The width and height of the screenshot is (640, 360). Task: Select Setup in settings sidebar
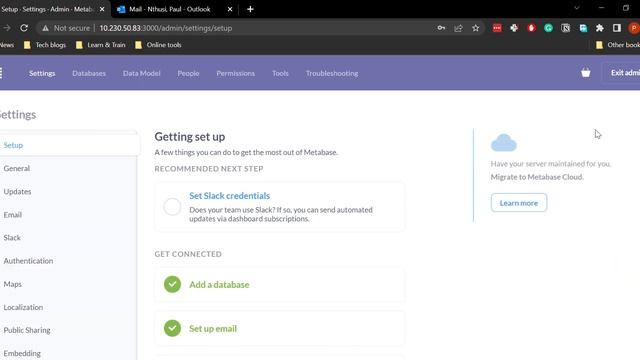point(69,145)
